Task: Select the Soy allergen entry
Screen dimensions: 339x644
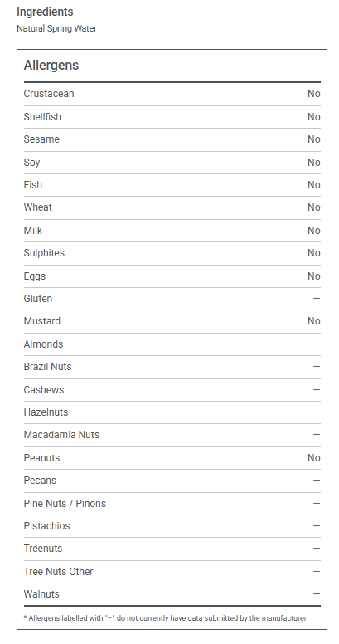Action: [172, 163]
